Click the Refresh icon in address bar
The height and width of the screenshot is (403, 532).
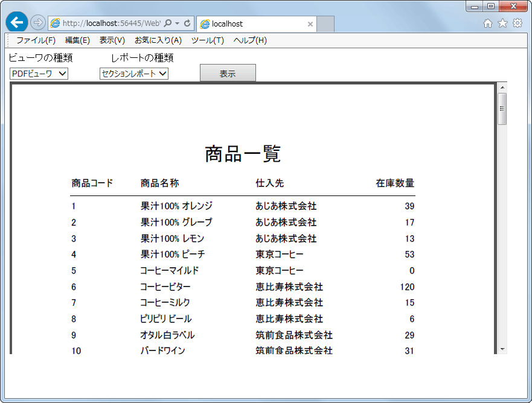187,24
